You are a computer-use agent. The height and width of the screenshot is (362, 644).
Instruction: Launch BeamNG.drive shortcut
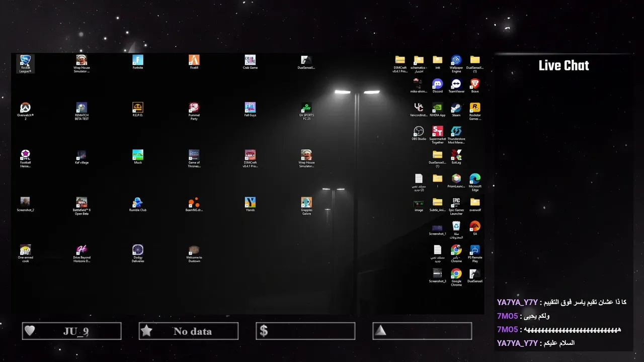[x=194, y=205]
